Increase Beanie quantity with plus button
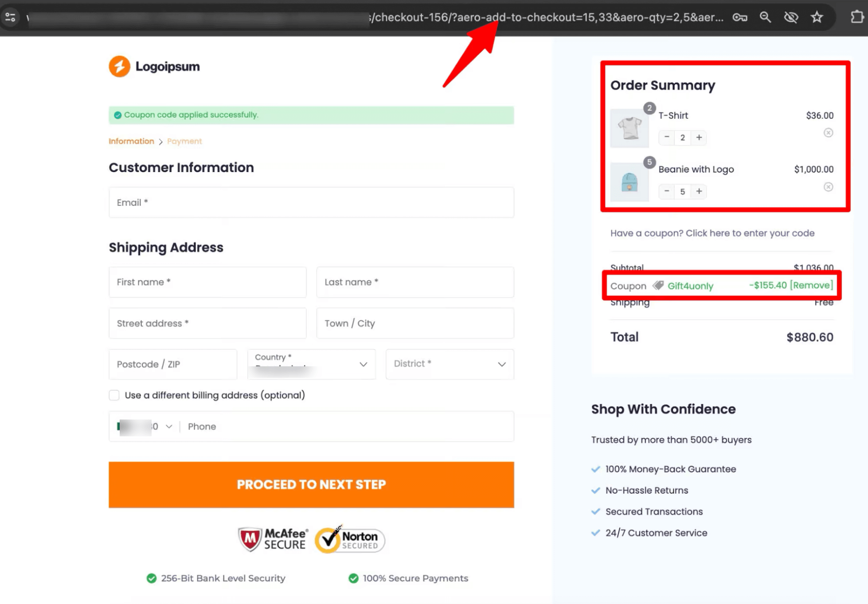Viewport: 868px width, 604px height. point(699,191)
